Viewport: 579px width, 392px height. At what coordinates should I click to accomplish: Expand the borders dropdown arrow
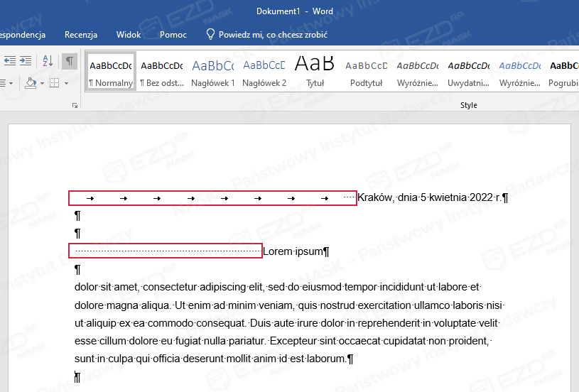66,83
